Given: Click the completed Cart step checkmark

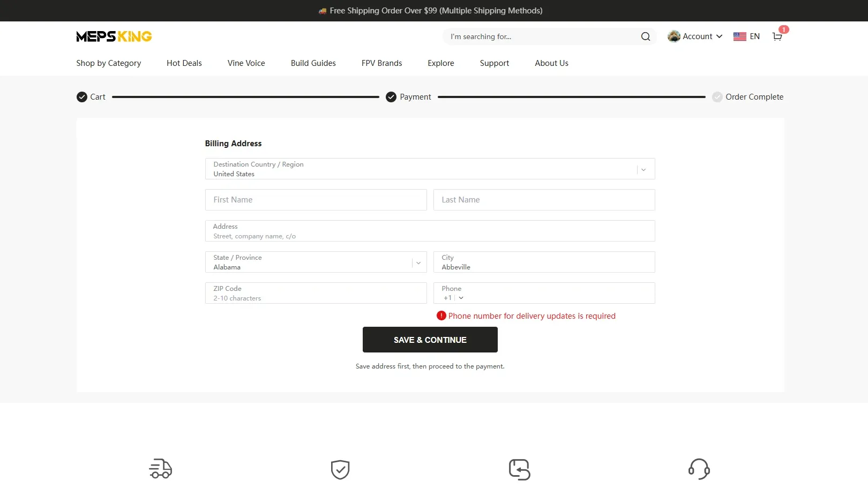Looking at the screenshot, I should (x=81, y=97).
